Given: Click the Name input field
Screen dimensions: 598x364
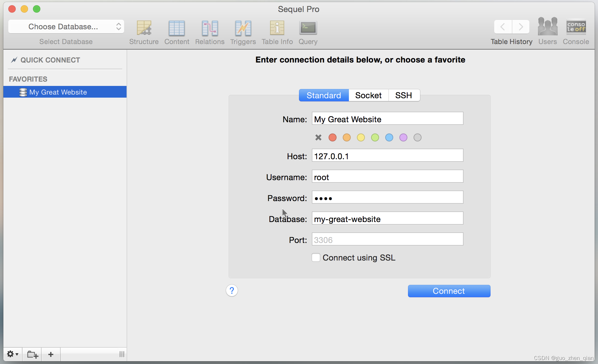Looking at the screenshot, I should pyautogui.click(x=387, y=119).
